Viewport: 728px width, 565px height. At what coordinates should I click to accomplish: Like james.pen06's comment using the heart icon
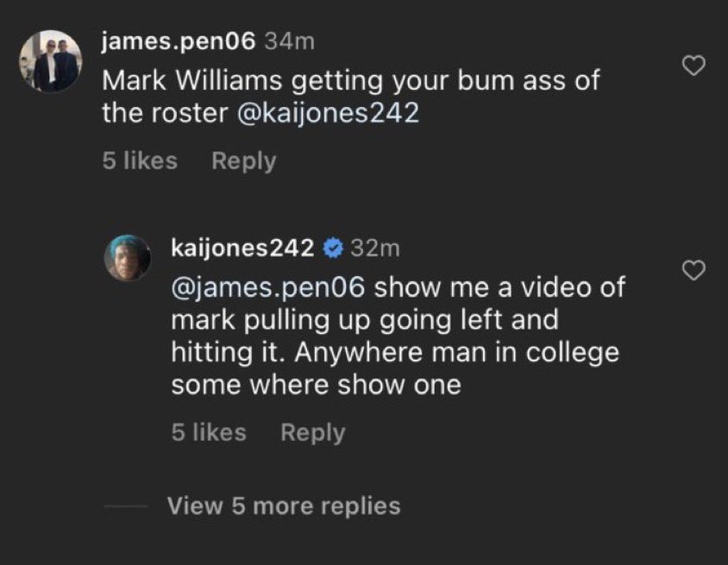click(693, 65)
